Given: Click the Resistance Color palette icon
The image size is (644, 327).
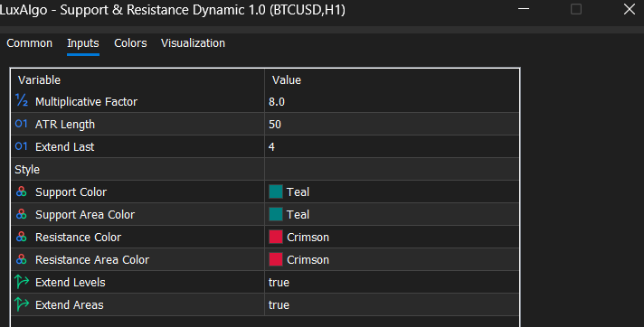Looking at the screenshot, I should tap(22, 237).
